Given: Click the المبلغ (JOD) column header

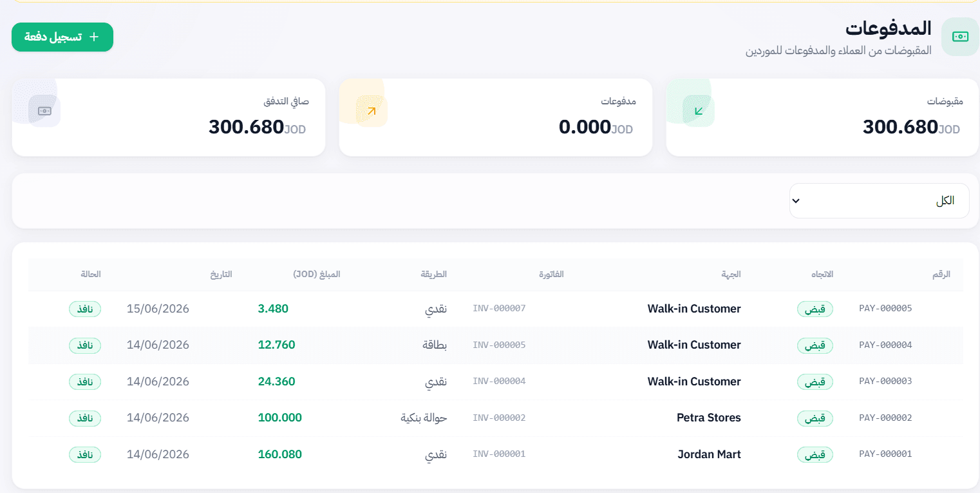Looking at the screenshot, I should tap(316, 274).
